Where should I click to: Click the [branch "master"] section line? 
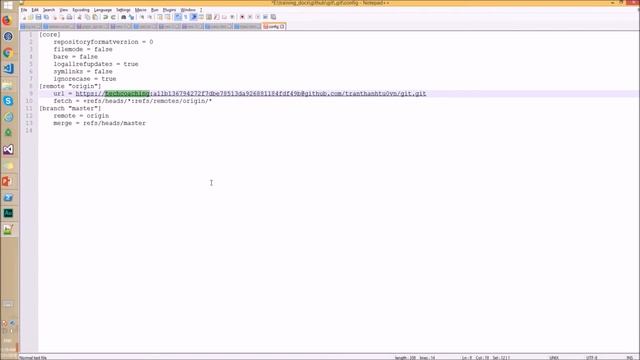[x=70, y=108]
